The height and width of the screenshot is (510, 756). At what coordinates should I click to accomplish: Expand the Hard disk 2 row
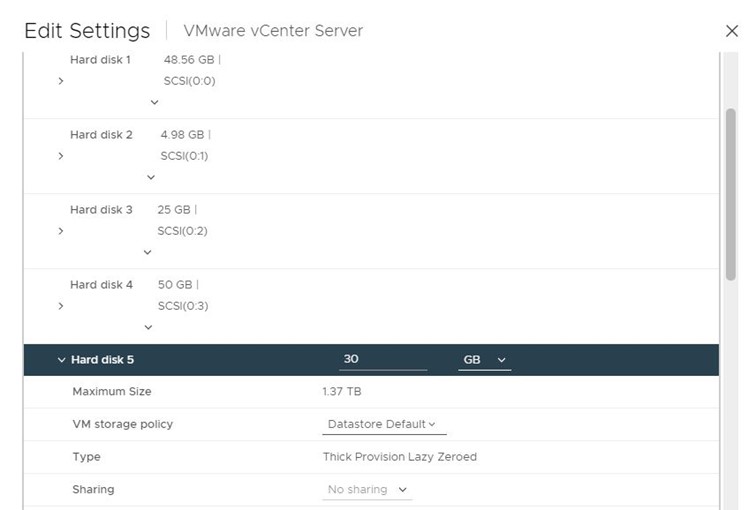pyautogui.click(x=61, y=156)
